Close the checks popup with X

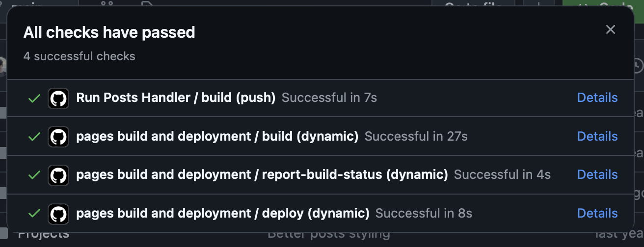pyautogui.click(x=610, y=30)
